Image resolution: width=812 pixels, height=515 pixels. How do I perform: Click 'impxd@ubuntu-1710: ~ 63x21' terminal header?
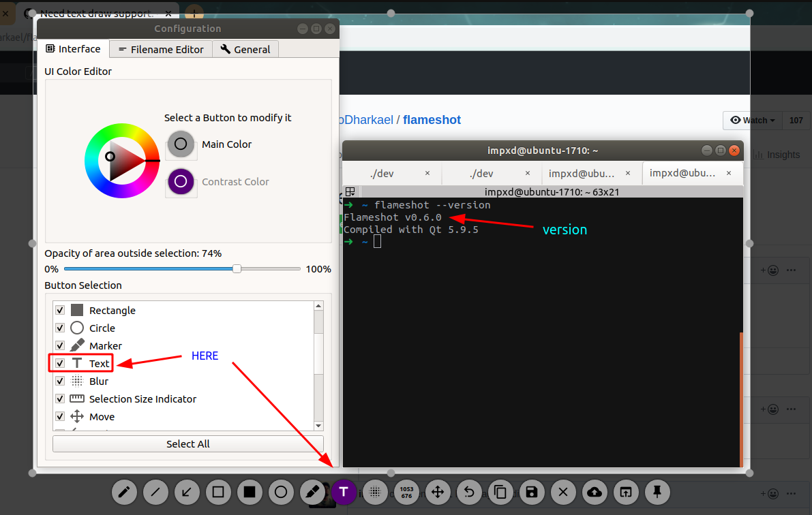pyautogui.click(x=552, y=192)
